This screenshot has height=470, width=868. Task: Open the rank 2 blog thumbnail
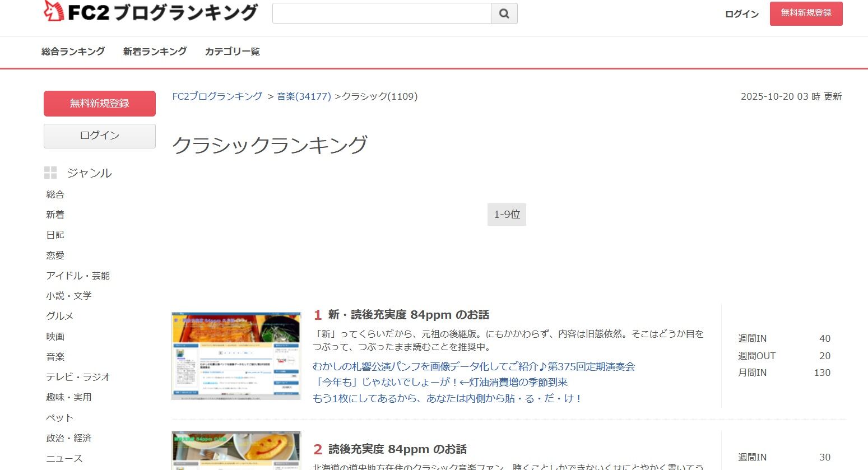tap(236, 450)
